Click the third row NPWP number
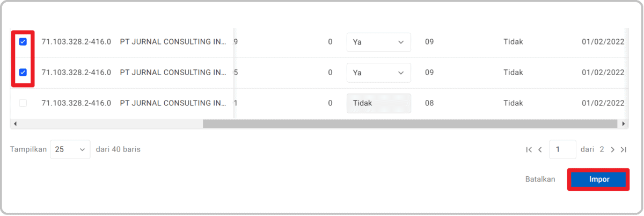644x216 pixels. pyautogui.click(x=76, y=103)
